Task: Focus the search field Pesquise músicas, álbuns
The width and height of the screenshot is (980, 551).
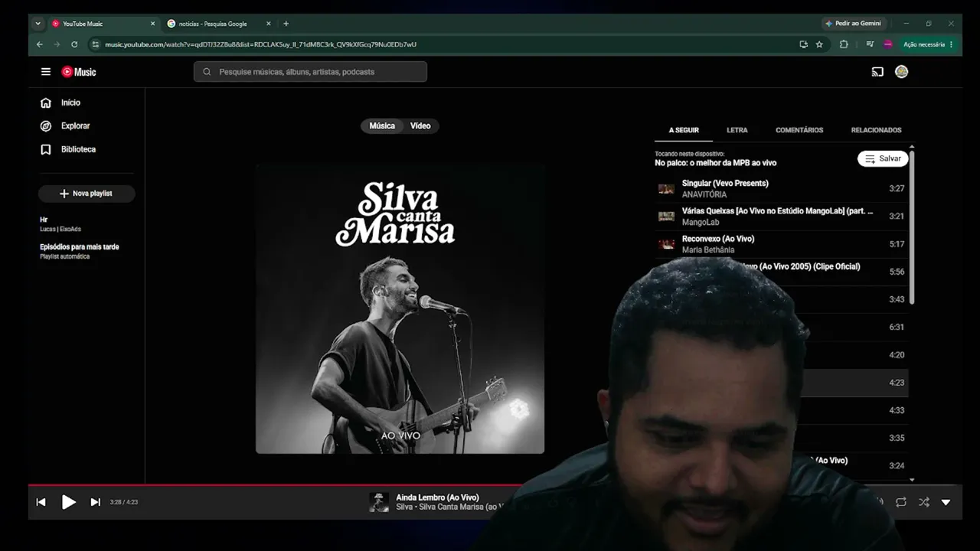Action: (310, 72)
